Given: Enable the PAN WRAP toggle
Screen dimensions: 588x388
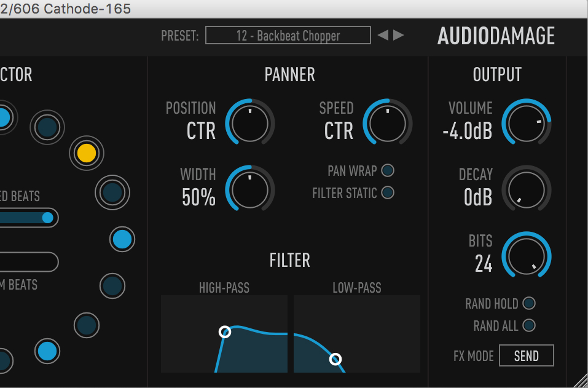Looking at the screenshot, I should pos(388,170).
